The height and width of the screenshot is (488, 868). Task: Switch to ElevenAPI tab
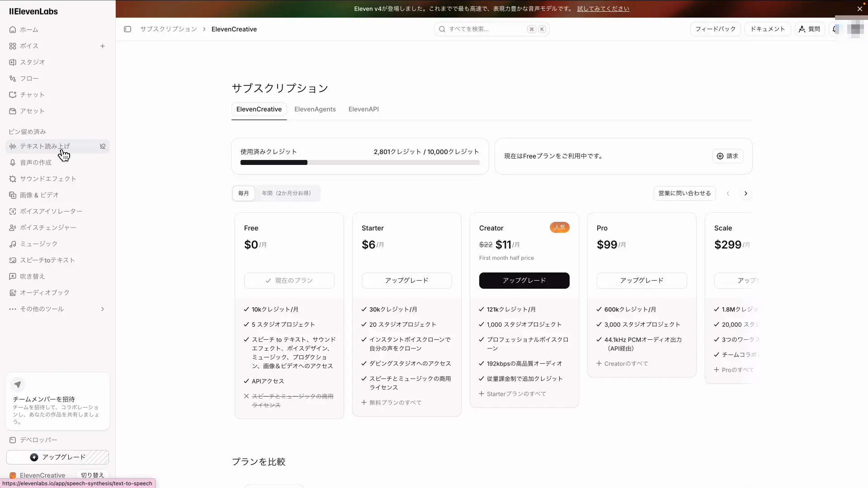click(x=363, y=109)
